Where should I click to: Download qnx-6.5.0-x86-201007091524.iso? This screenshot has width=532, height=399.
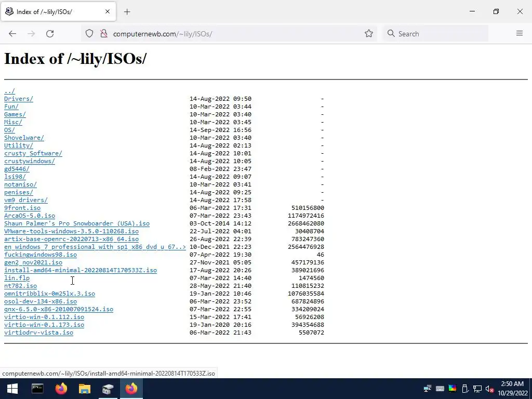59,310
